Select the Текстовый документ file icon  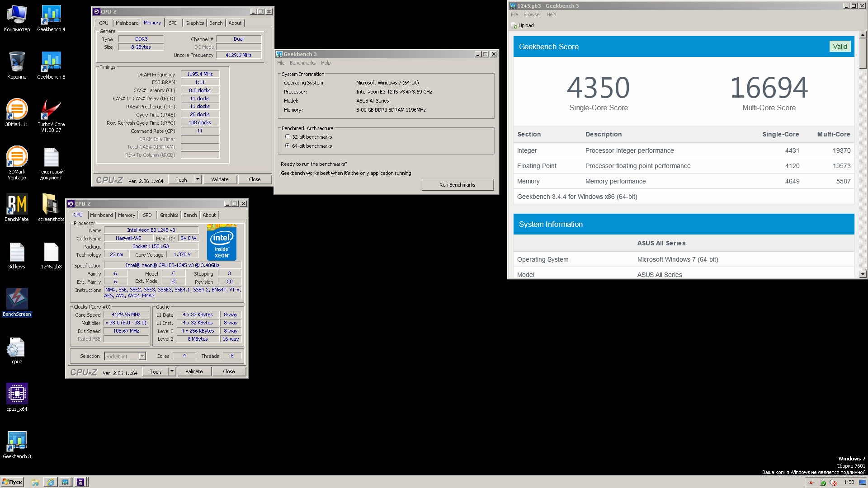point(51,163)
